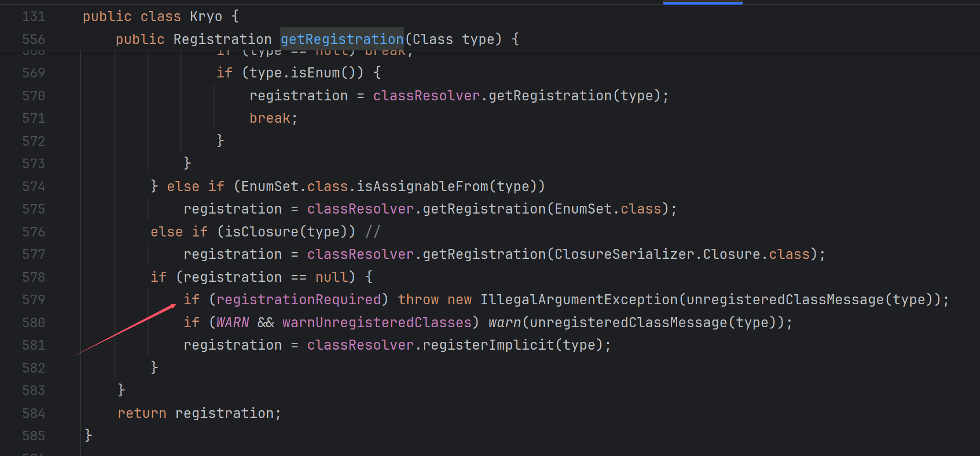The width and height of the screenshot is (980, 456).
Task: Click gutter line number 581
Action: (x=34, y=345)
